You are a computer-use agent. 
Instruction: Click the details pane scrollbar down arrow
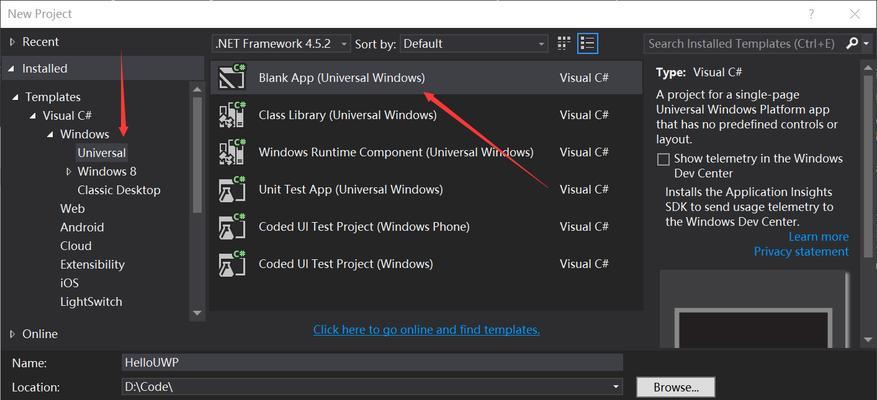click(869, 339)
